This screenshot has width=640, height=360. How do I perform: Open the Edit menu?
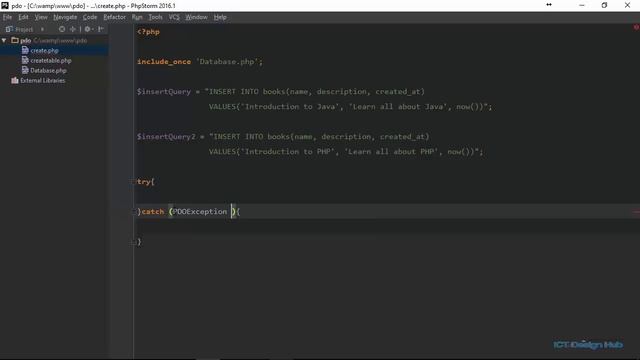(x=23, y=17)
